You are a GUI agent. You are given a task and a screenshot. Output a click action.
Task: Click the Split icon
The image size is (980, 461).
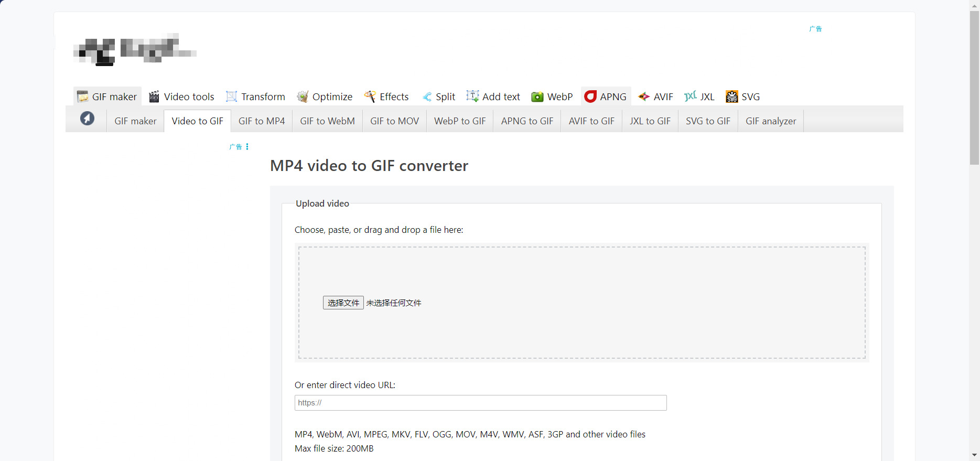click(427, 97)
